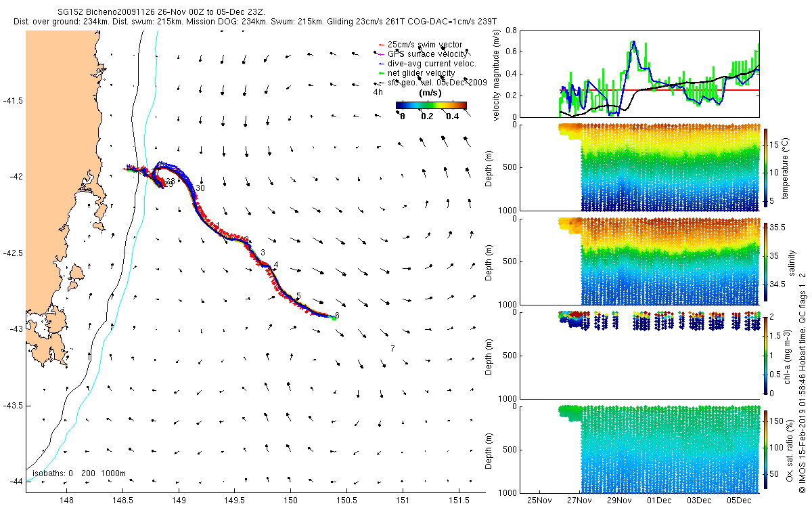Click the '150' longitude tick label
Image resolution: width=812 pixels, height=508 pixels.
point(290,501)
